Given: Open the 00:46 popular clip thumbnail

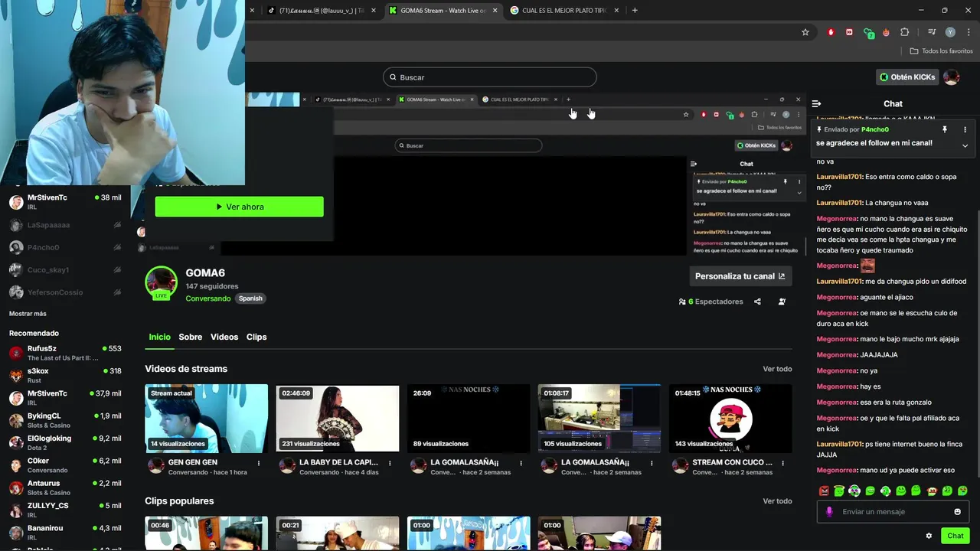Looking at the screenshot, I should coord(207,533).
